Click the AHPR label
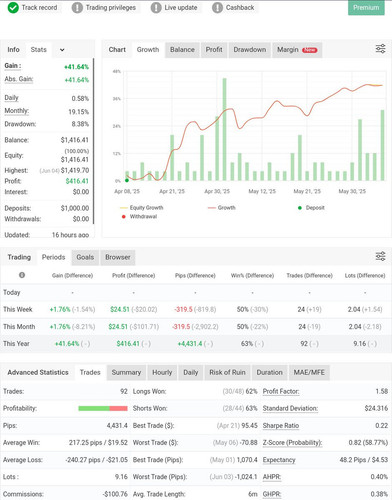Image resolution: width=392 pixels, height=500 pixels. pyautogui.click(x=272, y=477)
